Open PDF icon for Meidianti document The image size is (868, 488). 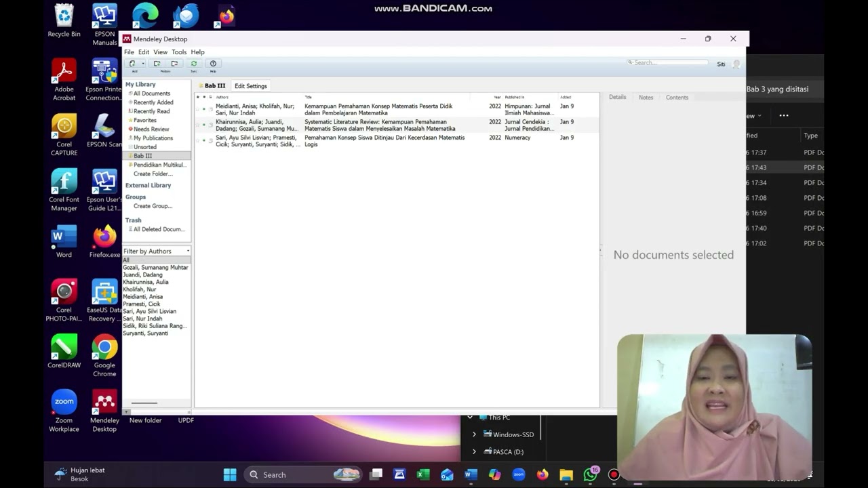click(x=211, y=108)
